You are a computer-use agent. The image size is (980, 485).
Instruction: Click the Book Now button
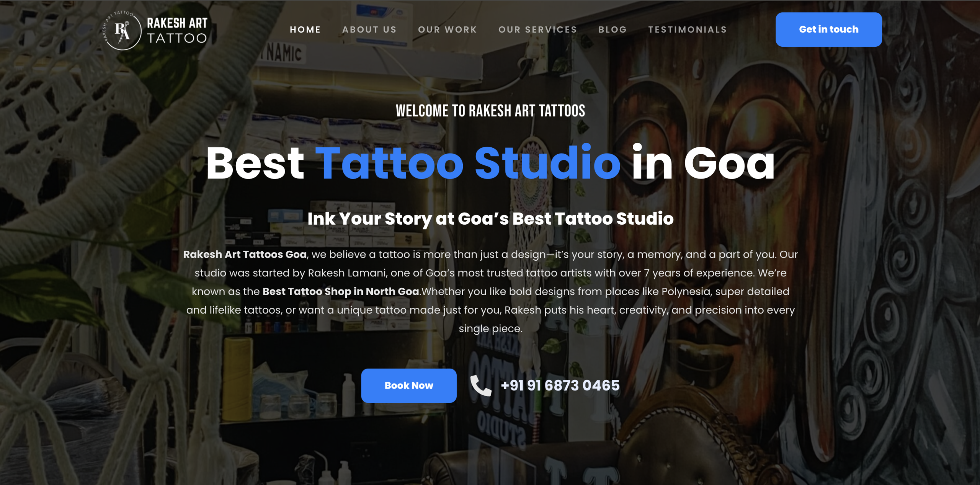409,385
